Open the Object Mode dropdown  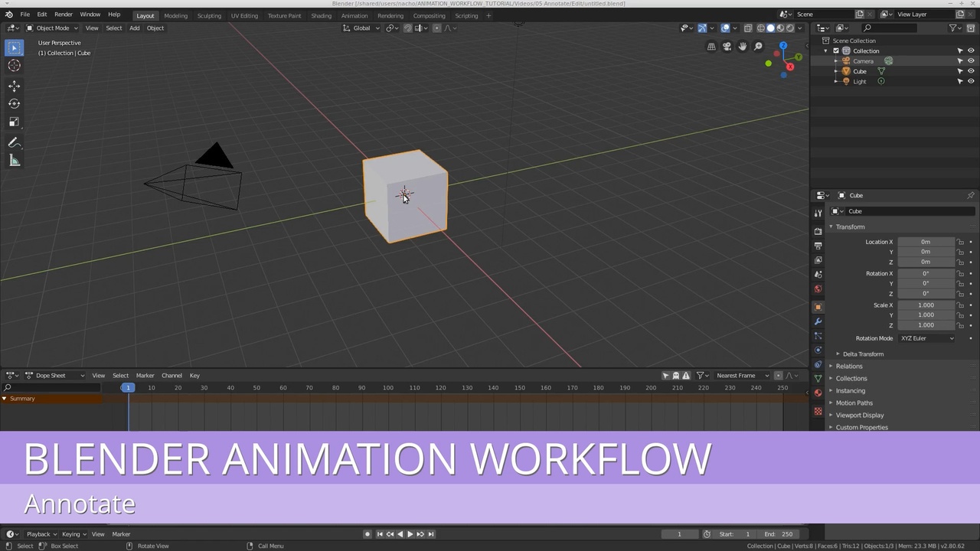(x=52, y=28)
